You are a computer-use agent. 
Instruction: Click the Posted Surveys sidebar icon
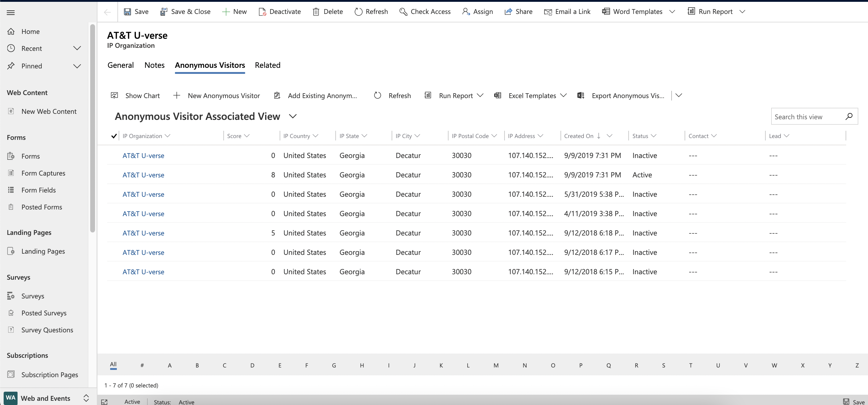(x=11, y=313)
